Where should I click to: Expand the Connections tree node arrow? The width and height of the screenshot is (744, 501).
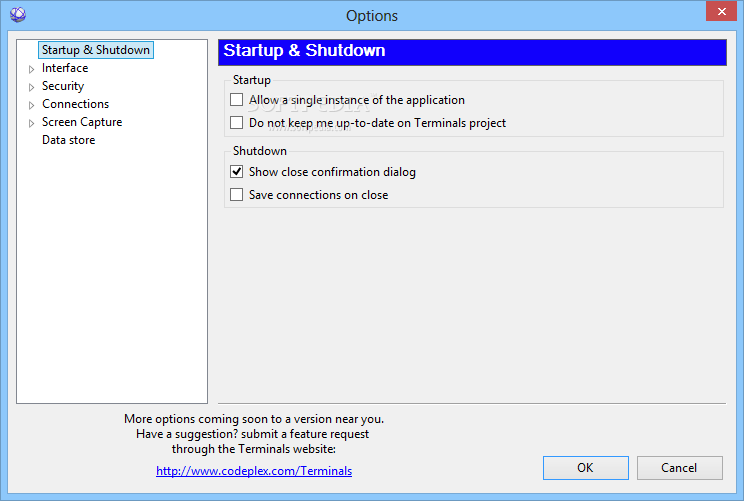click(31, 105)
